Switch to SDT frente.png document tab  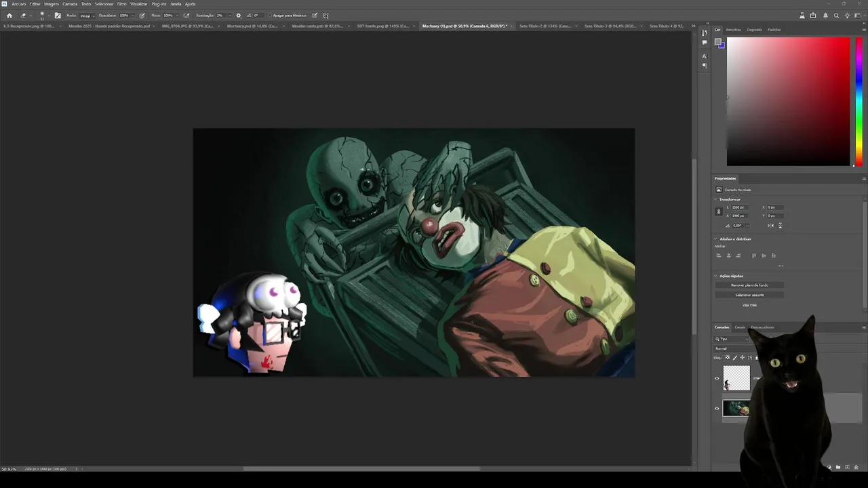[x=383, y=26]
